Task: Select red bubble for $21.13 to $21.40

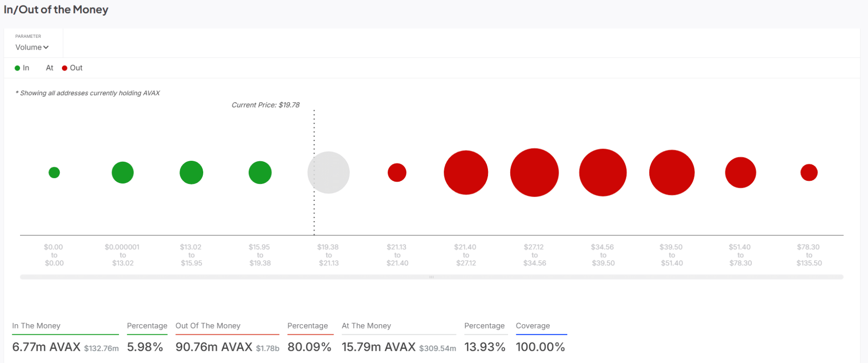Action: tap(397, 173)
